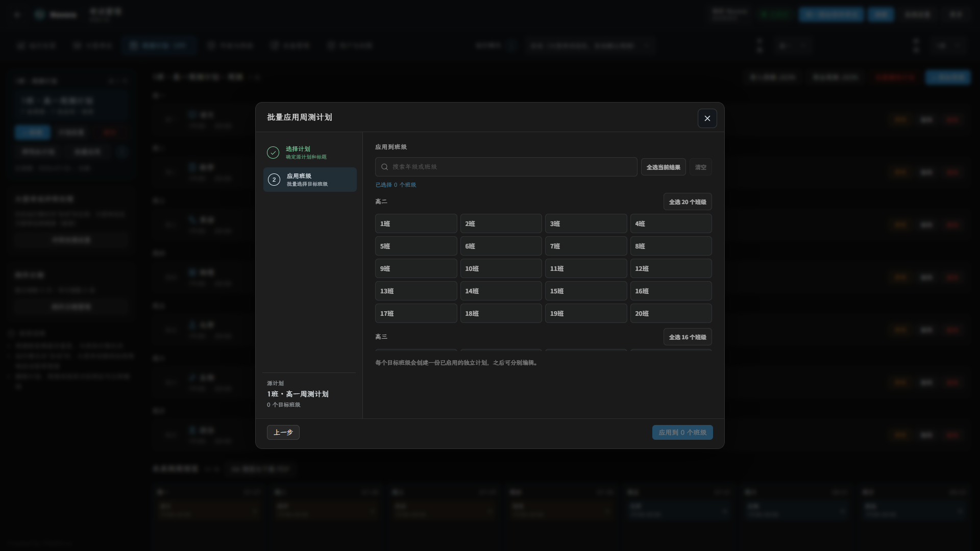Toggle class 17班 in 高二
980x551 pixels.
tap(416, 313)
